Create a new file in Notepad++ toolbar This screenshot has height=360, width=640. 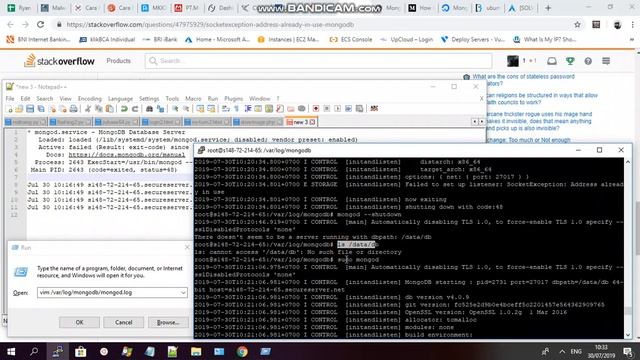click(9, 109)
